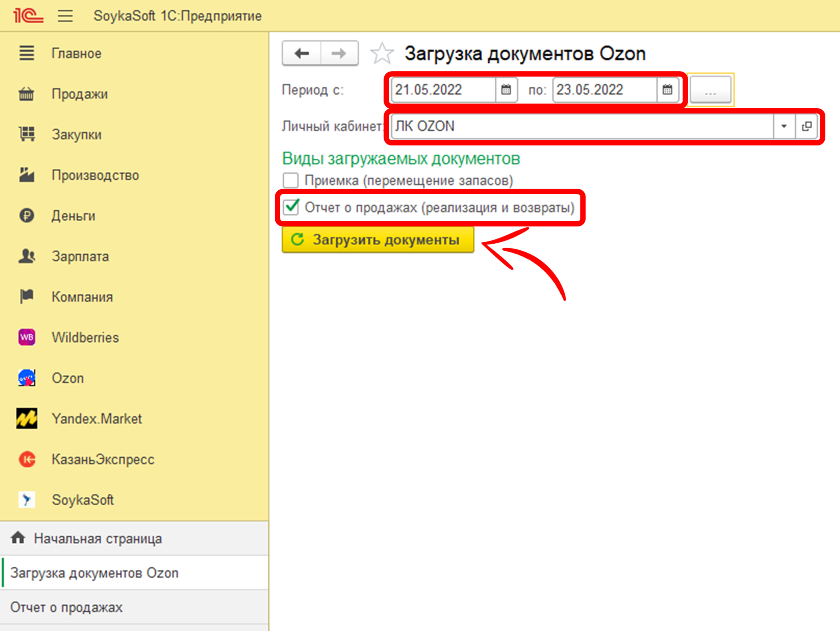This screenshot has height=631, width=840.
Task: Click the 1C logo icon
Action: point(28,16)
